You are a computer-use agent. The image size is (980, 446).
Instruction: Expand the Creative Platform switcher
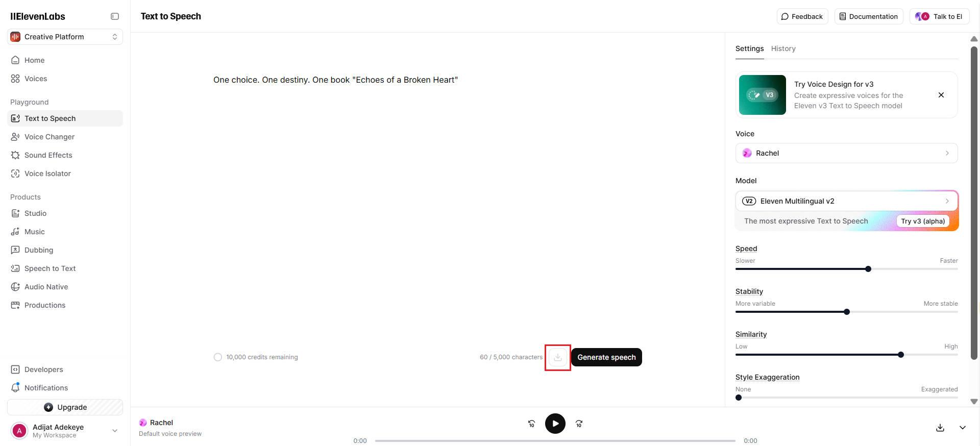coord(65,37)
